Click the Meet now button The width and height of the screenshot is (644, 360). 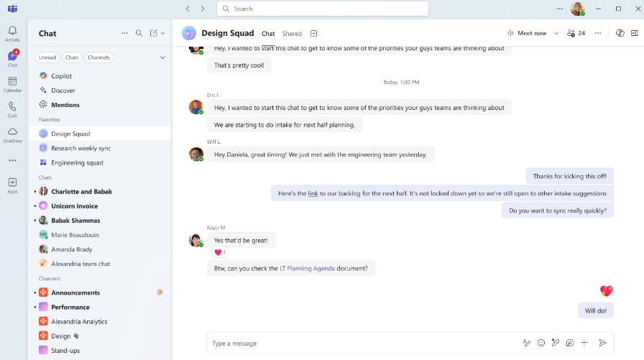527,33
